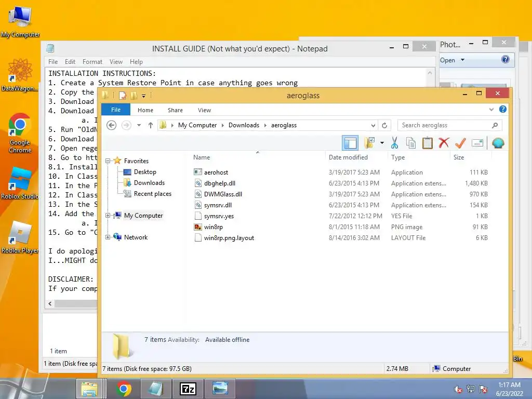Screen dimensions: 532x399
Task: Click Properties icon in quick access toolbar
Action: 122,96
